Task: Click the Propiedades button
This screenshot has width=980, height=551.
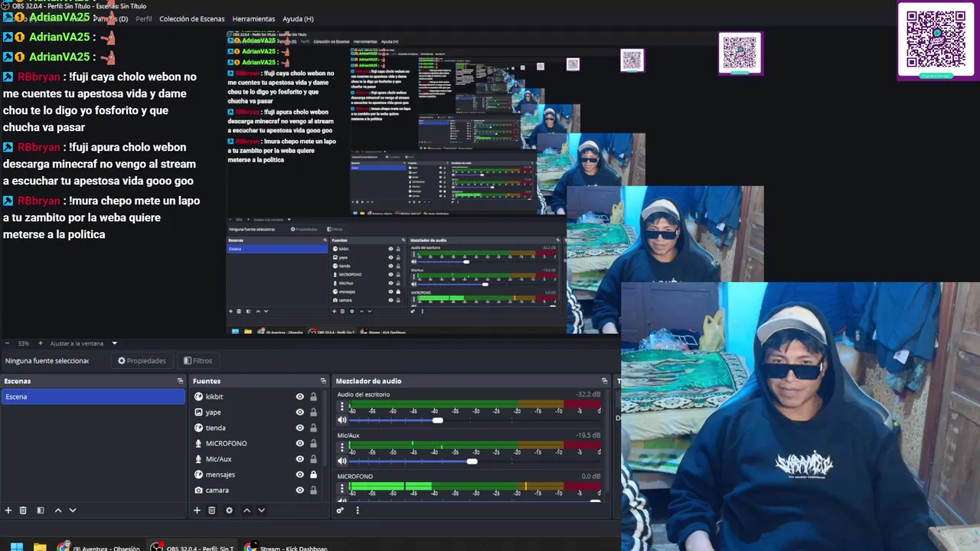Action: pyautogui.click(x=142, y=360)
